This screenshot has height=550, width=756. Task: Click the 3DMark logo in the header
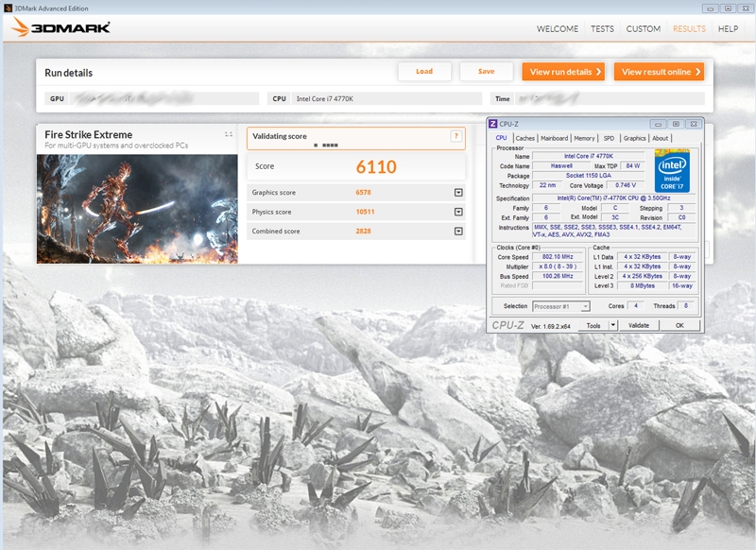tap(61, 27)
